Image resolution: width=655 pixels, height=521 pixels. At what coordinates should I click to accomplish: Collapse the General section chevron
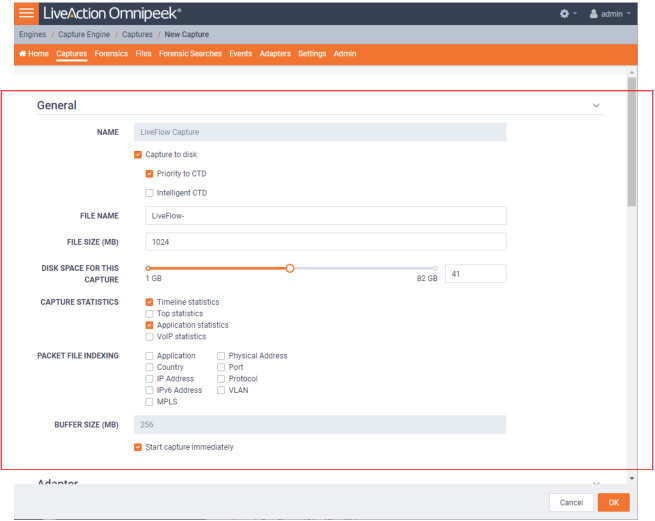(596, 105)
